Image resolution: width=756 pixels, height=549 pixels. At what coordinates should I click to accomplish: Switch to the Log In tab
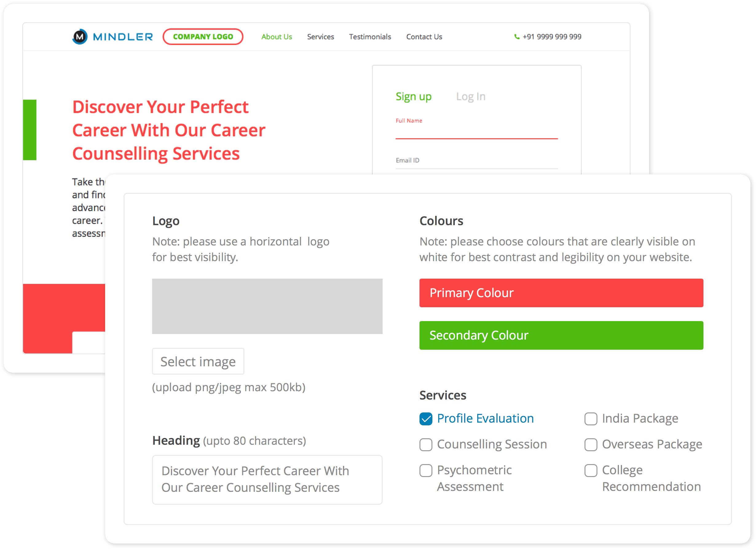click(470, 96)
